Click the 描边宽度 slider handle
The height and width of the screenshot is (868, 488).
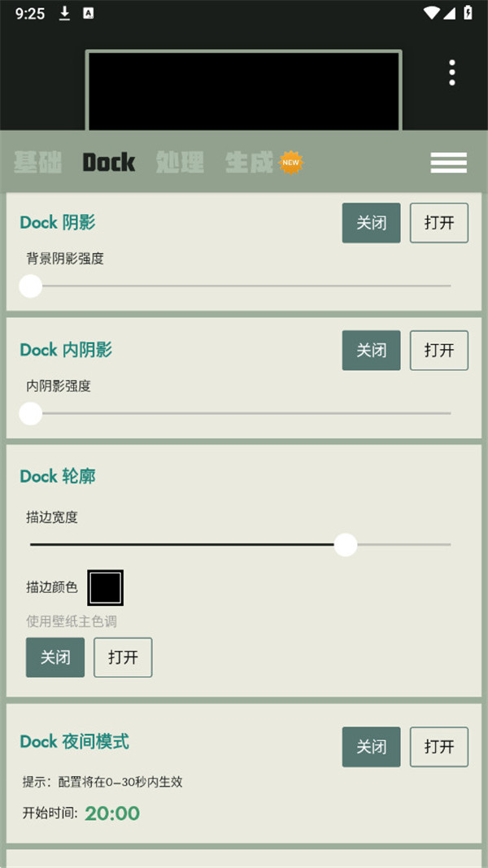click(346, 544)
